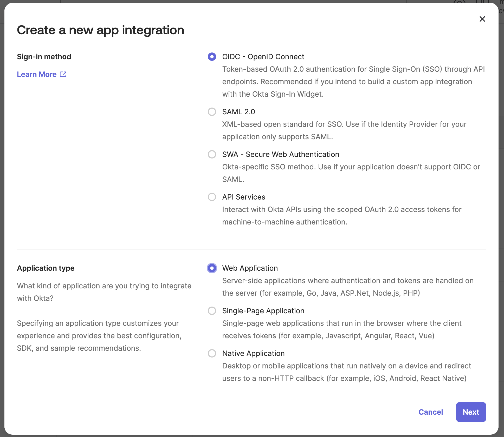Screen dimensions: 504x437
Task: Pick the API Services radio button
Action: (x=212, y=197)
